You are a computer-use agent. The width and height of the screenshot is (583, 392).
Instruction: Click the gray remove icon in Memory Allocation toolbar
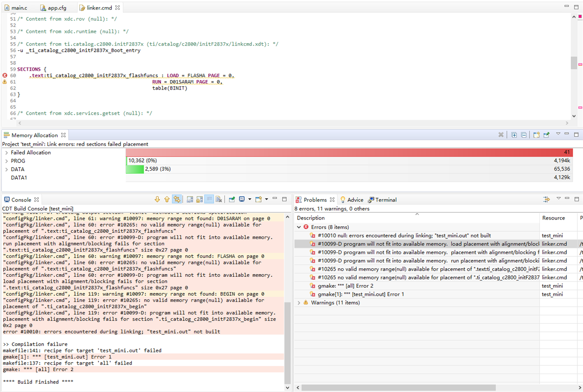[x=501, y=135]
